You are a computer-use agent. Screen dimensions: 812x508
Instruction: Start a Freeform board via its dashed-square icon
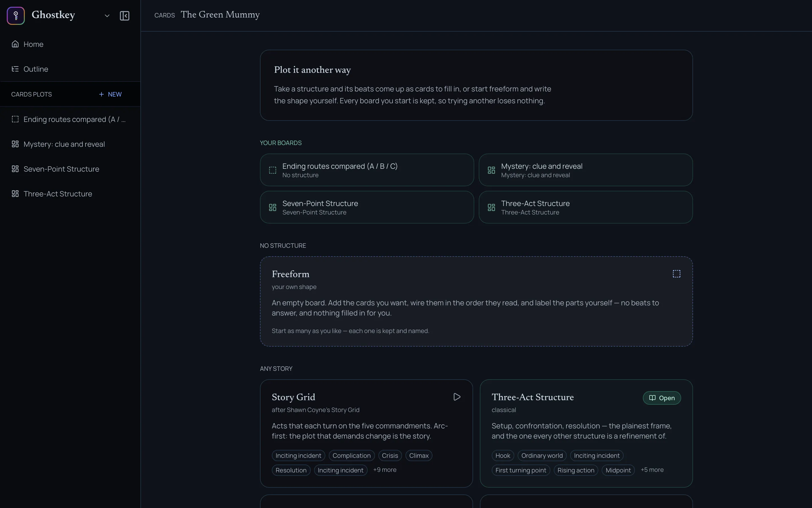click(x=676, y=274)
